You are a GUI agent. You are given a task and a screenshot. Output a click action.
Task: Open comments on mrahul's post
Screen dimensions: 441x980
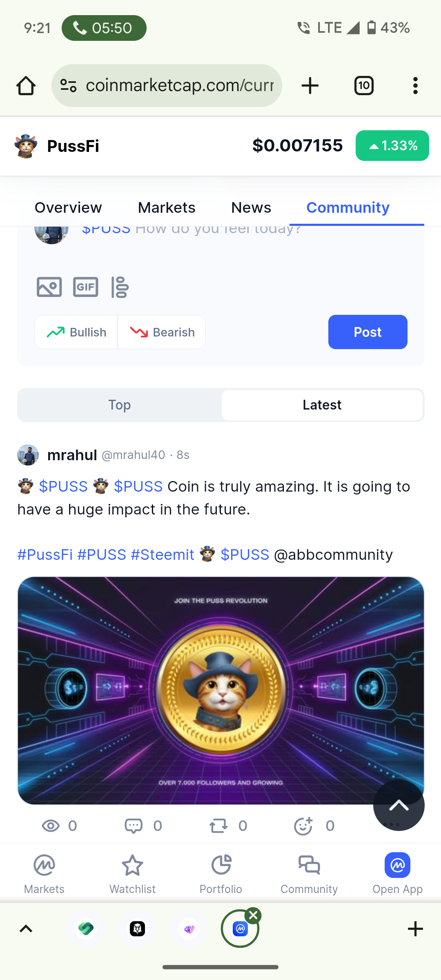pos(143,826)
